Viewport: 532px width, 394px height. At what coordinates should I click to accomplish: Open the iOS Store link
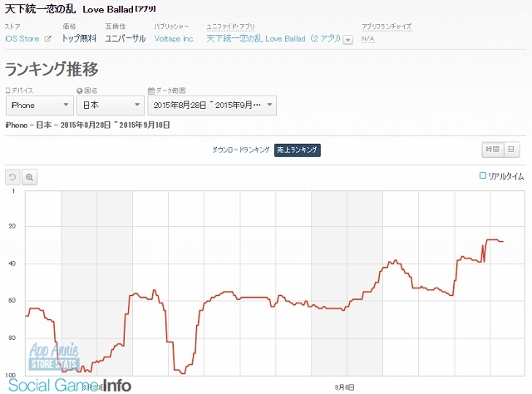(x=22, y=39)
